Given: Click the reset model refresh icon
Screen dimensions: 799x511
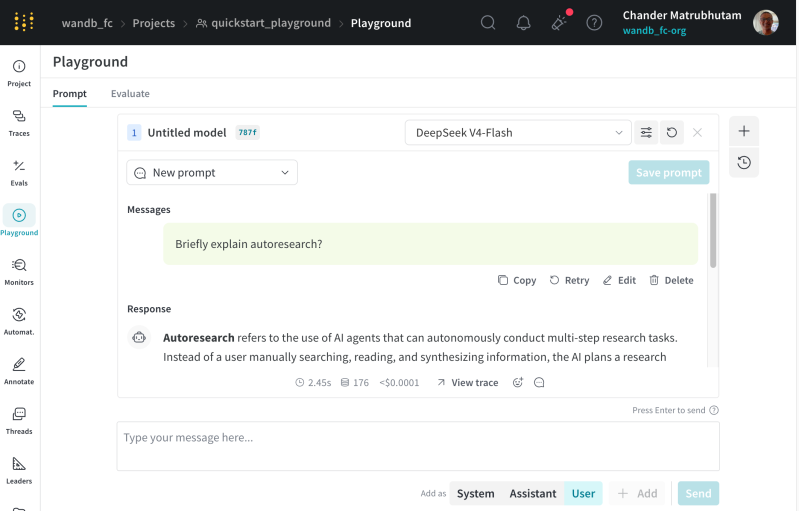Looking at the screenshot, I should pyautogui.click(x=672, y=132).
